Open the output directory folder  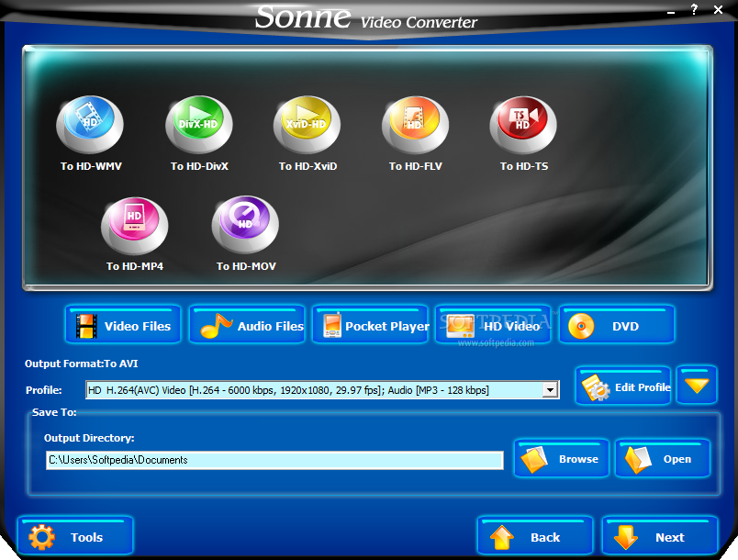coord(663,459)
